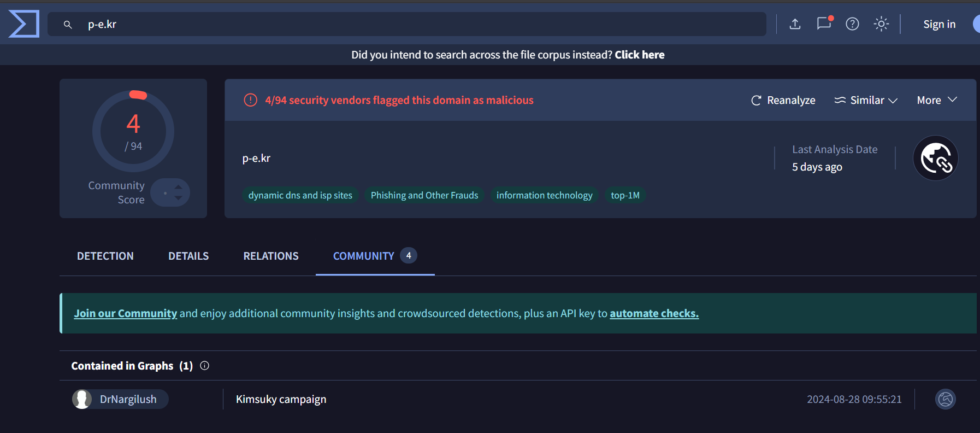
Task: Follow the Join our Community link
Action: pyautogui.click(x=126, y=313)
